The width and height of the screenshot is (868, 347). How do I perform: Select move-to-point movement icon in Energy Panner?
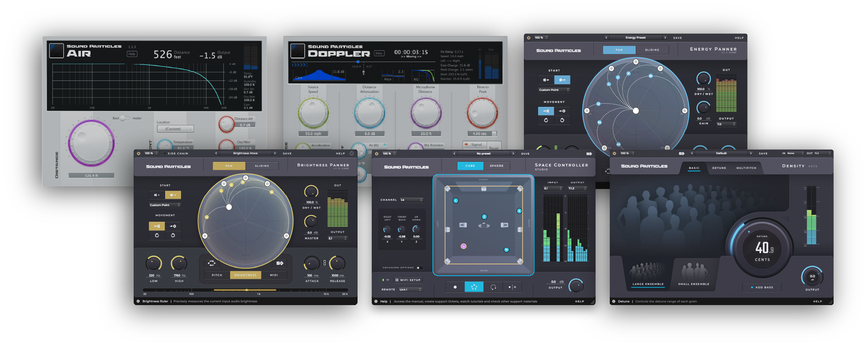[562, 111]
